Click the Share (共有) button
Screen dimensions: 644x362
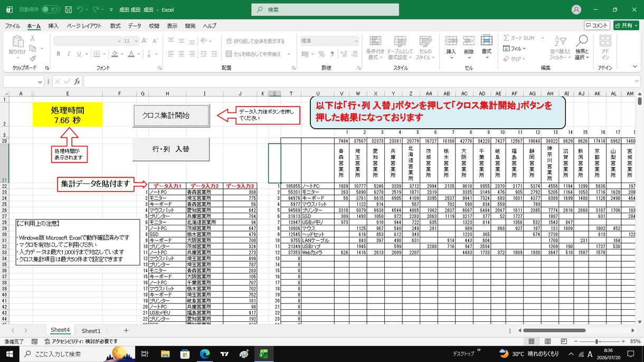tap(626, 25)
